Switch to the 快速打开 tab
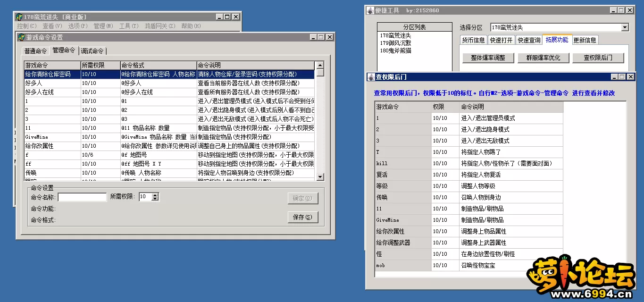Image resolution: width=644 pixels, height=302 pixels. [501, 40]
